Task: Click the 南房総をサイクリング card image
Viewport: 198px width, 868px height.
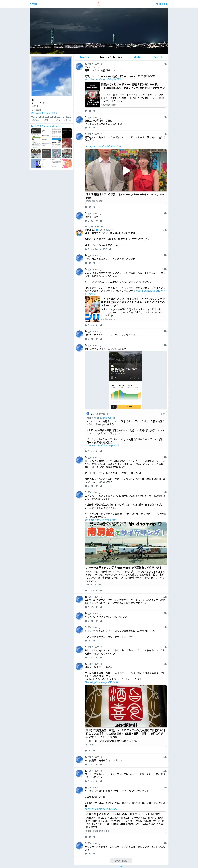Action: coord(126,544)
